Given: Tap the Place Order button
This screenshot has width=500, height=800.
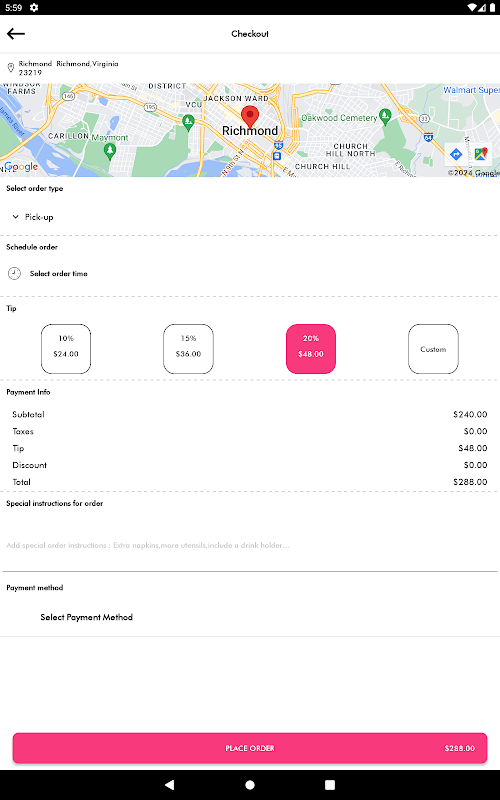Looking at the screenshot, I should (x=250, y=748).
